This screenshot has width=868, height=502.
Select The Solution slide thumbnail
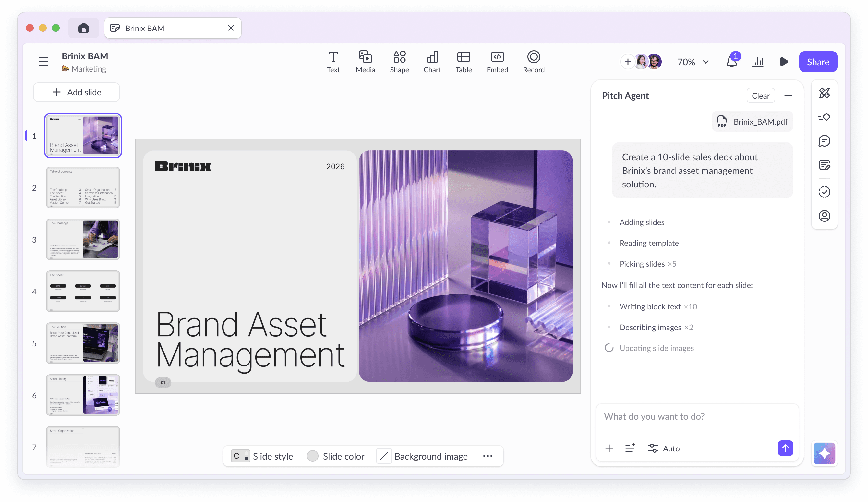[x=83, y=343]
